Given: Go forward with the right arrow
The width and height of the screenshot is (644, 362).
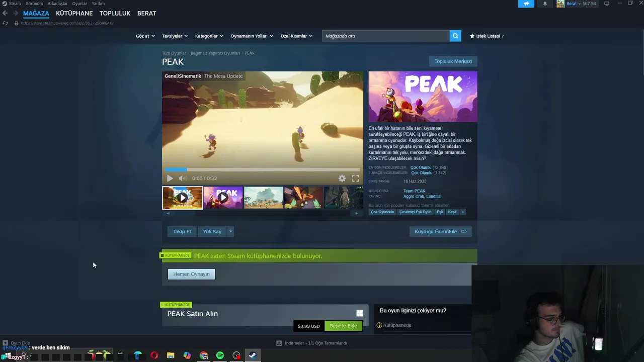Looking at the screenshot, I should 16,13.
